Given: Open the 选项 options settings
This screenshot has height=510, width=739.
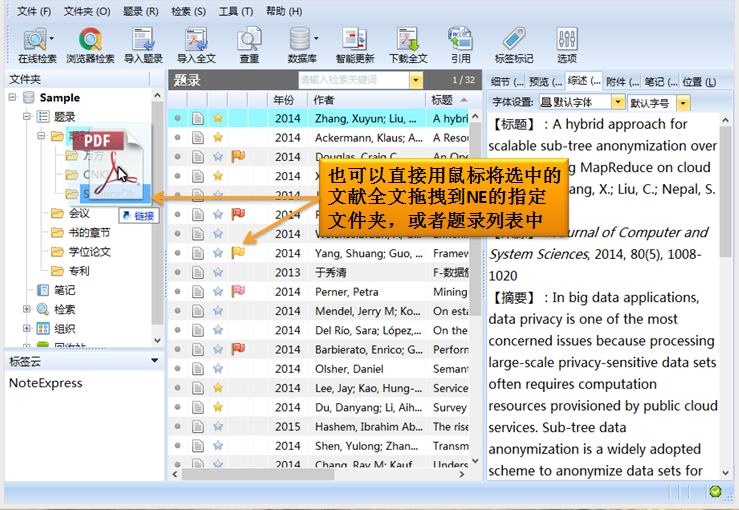Looking at the screenshot, I should [x=567, y=45].
